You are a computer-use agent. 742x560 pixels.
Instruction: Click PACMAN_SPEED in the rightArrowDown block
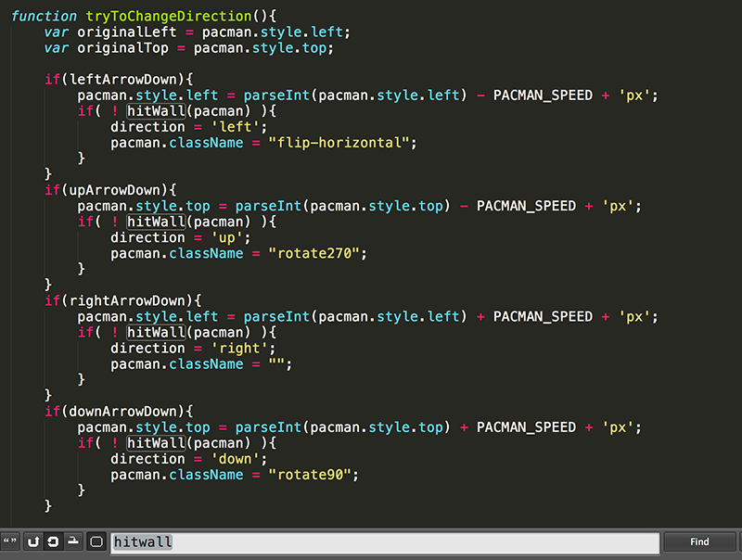(x=543, y=317)
